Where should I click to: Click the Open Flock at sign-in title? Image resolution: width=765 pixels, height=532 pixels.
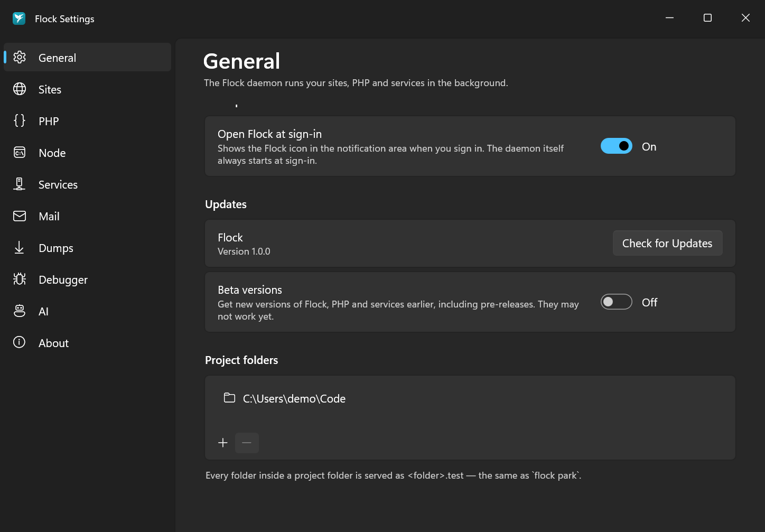[269, 134]
